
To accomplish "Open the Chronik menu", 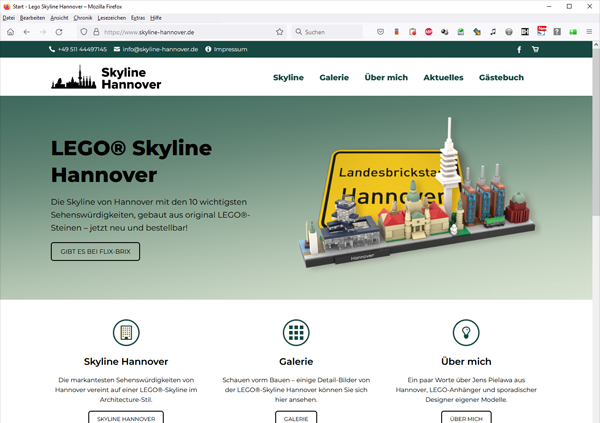I will [83, 18].
